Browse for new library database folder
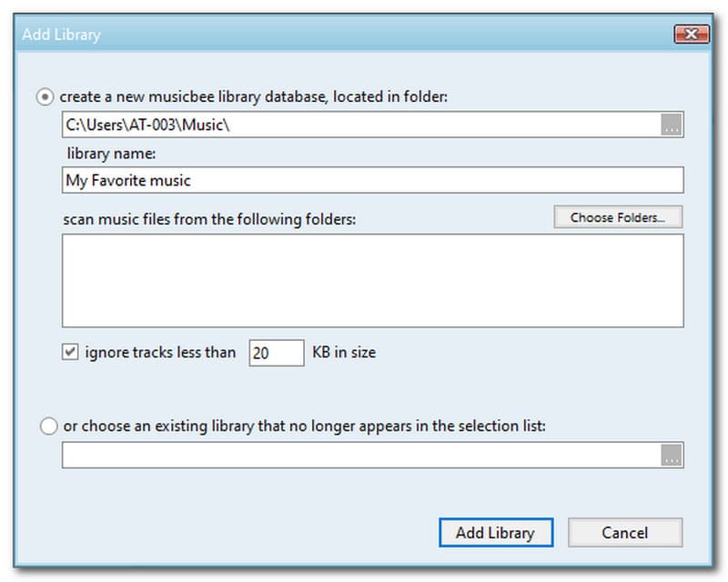The image size is (728, 582). pos(671,125)
